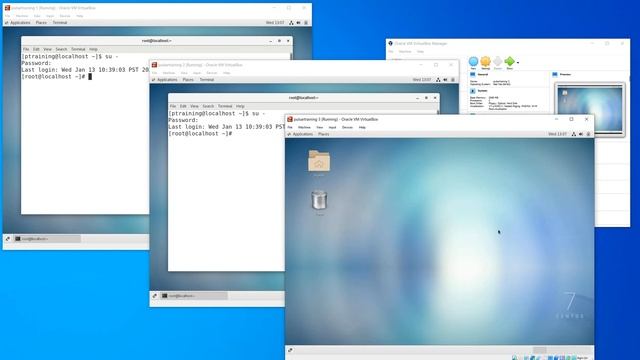This screenshot has height=360, width=640.
Task: Open View menu of pulsartraining 3 window
Action: pyautogui.click(x=320, y=127)
